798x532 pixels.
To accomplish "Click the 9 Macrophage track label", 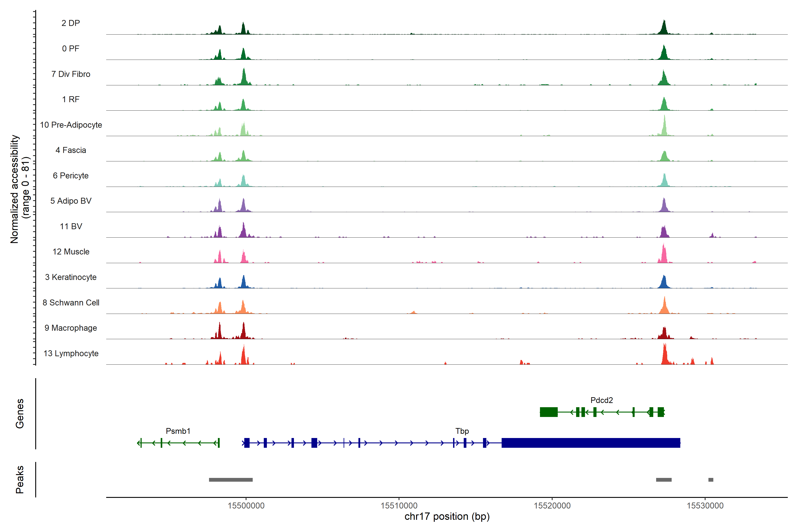I will 70,328.
